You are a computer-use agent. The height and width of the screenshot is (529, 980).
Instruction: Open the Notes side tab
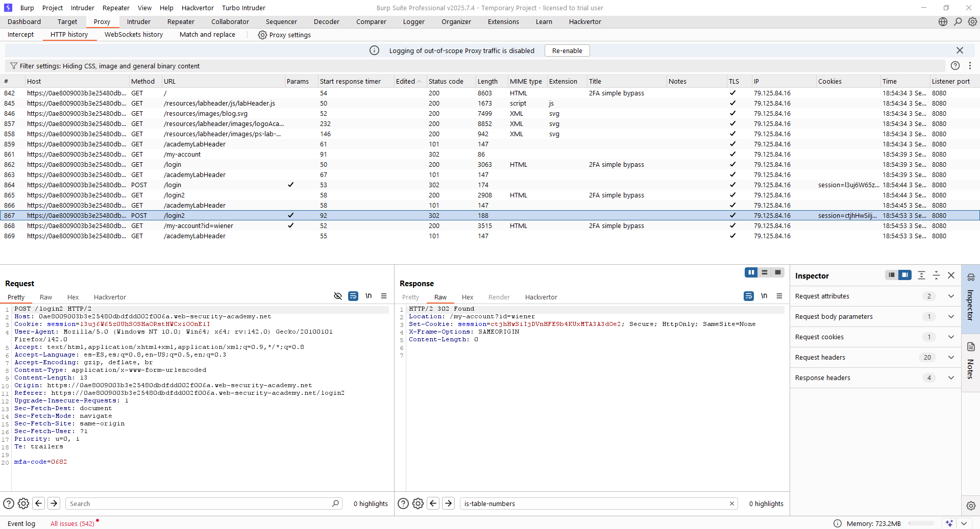tap(971, 362)
